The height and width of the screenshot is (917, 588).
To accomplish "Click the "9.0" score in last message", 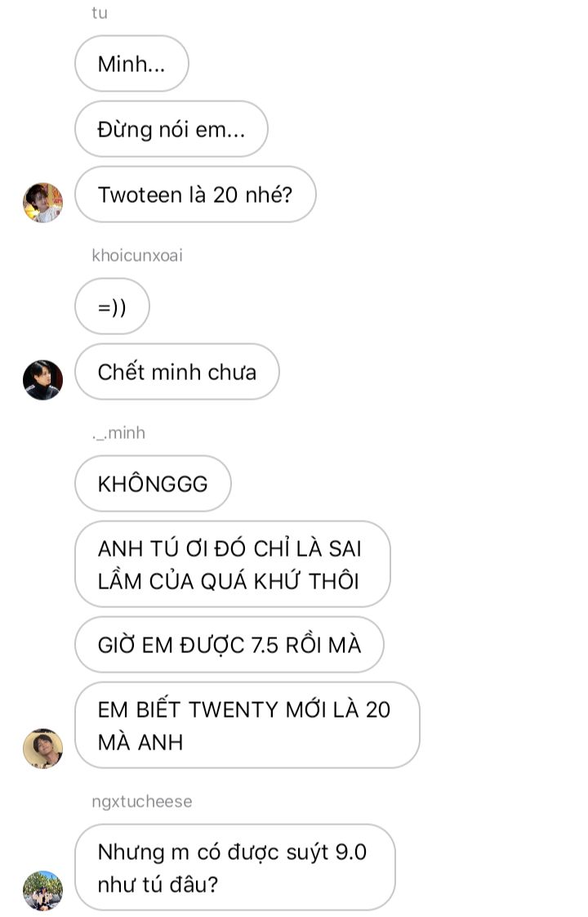I will (350, 852).
